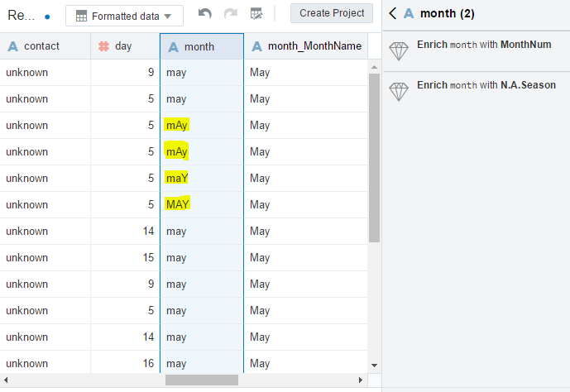Click the horizontal scrollbar left arrow
Screen dimensions: 570x392
[x=6, y=380]
